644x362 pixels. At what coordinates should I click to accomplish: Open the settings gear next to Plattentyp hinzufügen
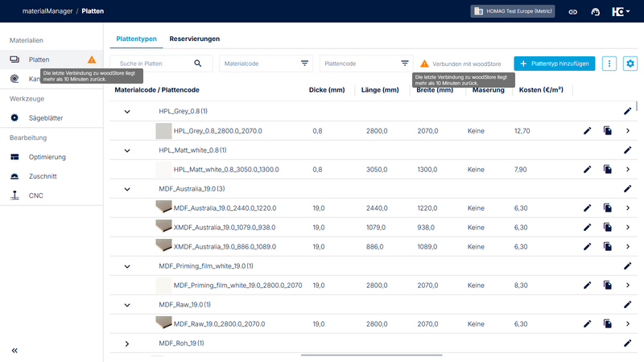click(630, 64)
